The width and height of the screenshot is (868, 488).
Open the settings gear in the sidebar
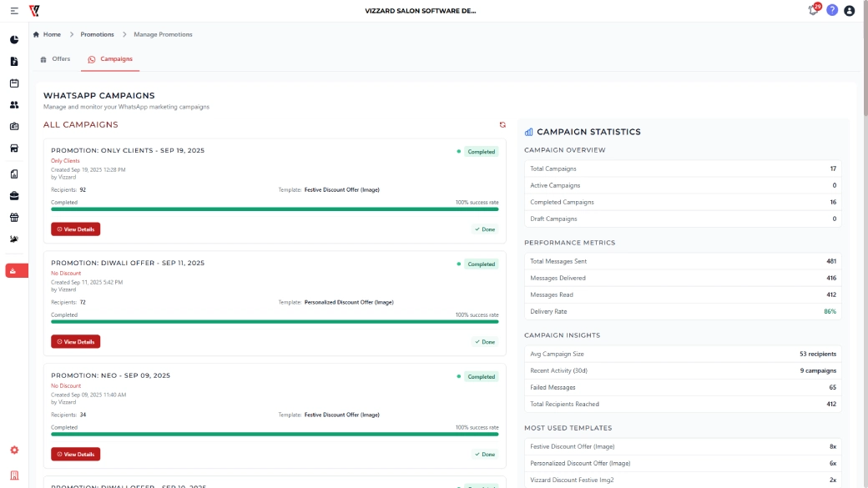(x=14, y=450)
